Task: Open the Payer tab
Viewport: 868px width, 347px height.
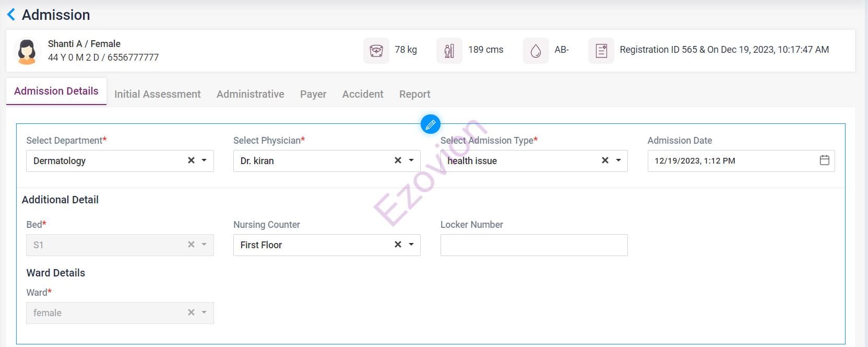Action: pyautogui.click(x=313, y=94)
